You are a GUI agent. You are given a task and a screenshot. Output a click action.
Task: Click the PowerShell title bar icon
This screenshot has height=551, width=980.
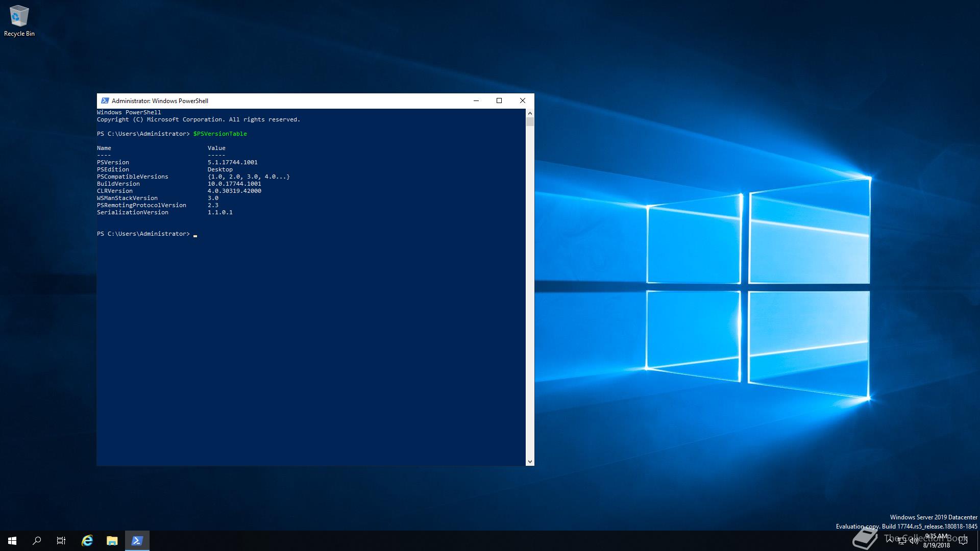pyautogui.click(x=105, y=101)
